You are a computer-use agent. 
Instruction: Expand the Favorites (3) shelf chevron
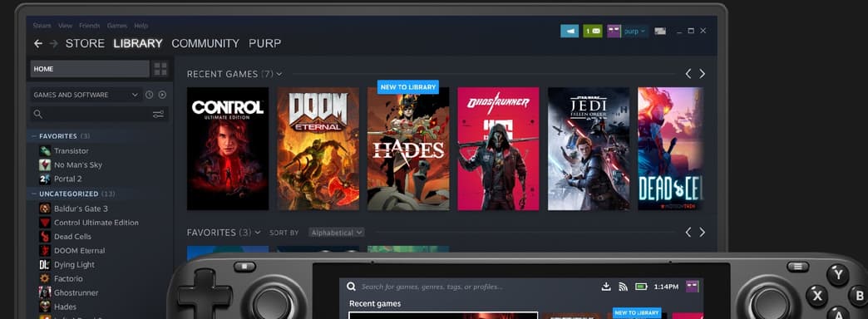coord(258,233)
